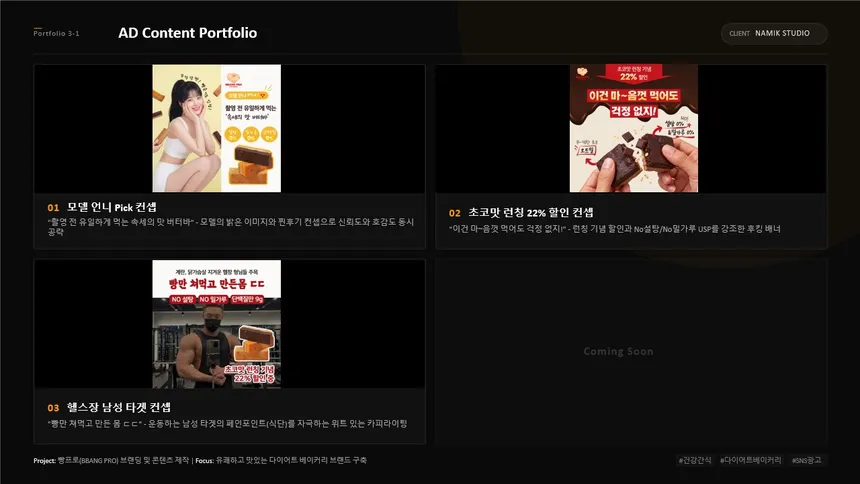860x484 pixels.
Task: Click the 'Project: 빵프로' footer text
Action: click(111, 460)
